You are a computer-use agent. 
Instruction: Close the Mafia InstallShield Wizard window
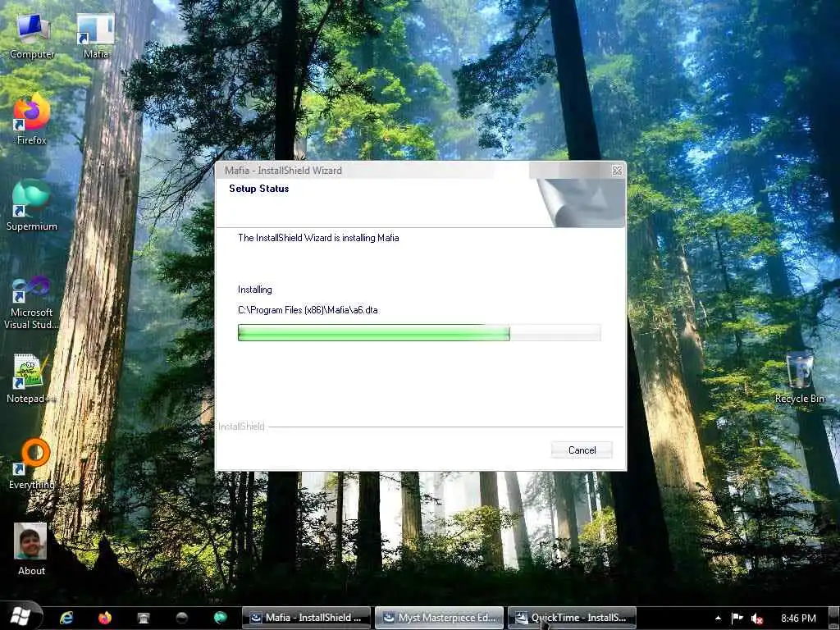[617, 171]
